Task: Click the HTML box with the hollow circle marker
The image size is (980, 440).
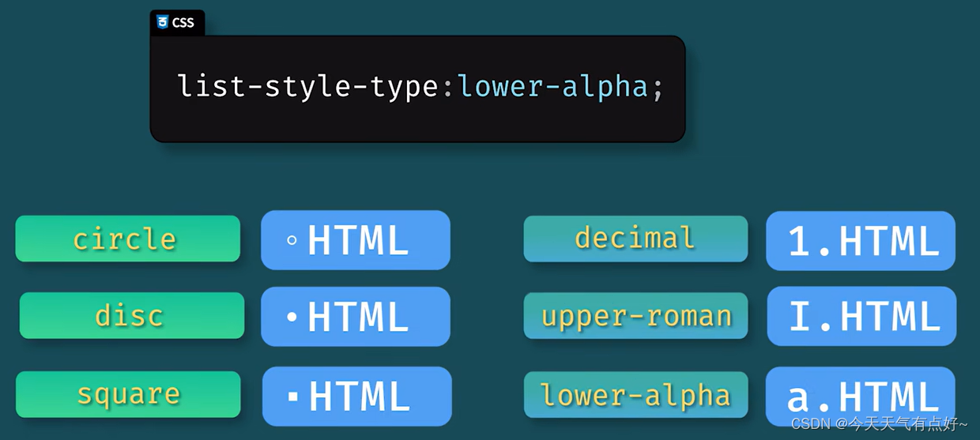Action: click(x=356, y=240)
